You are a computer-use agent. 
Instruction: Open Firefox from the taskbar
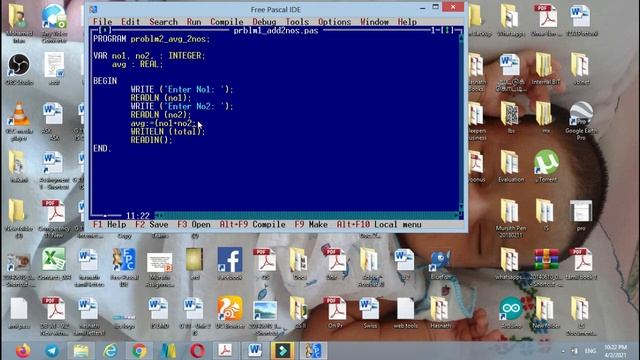(x=23, y=351)
